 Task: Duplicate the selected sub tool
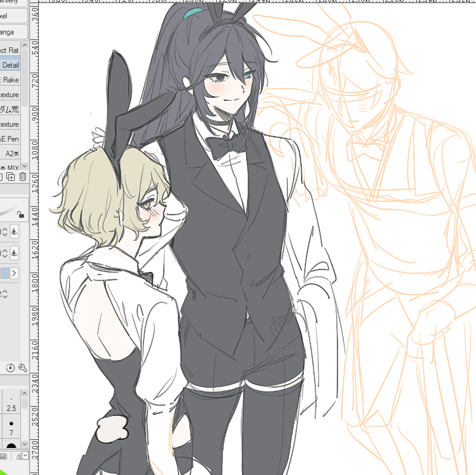[x=10, y=177]
